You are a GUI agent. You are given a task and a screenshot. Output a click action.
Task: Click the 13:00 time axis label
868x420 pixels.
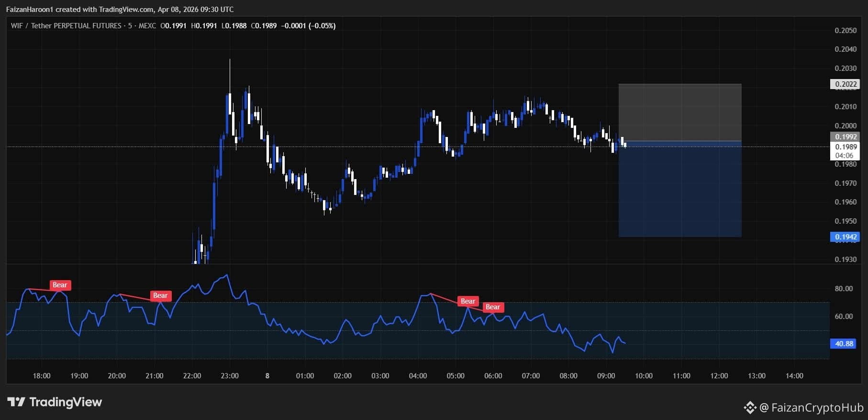coord(757,376)
